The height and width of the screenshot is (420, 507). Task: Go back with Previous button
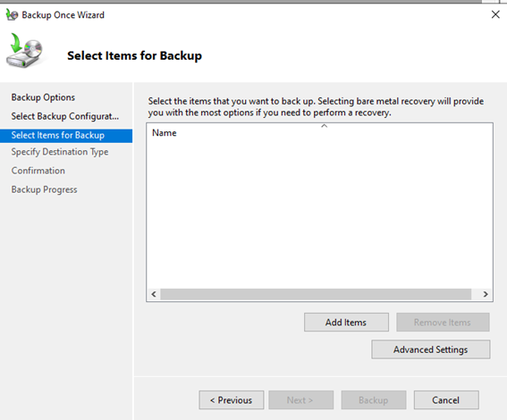pyautogui.click(x=232, y=400)
